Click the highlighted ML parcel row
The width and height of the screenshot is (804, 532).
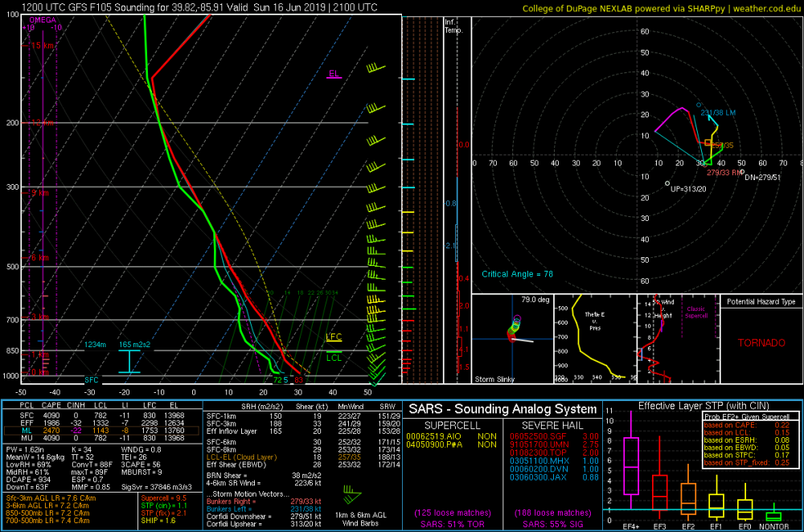pyautogui.click(x=101, y=431)
